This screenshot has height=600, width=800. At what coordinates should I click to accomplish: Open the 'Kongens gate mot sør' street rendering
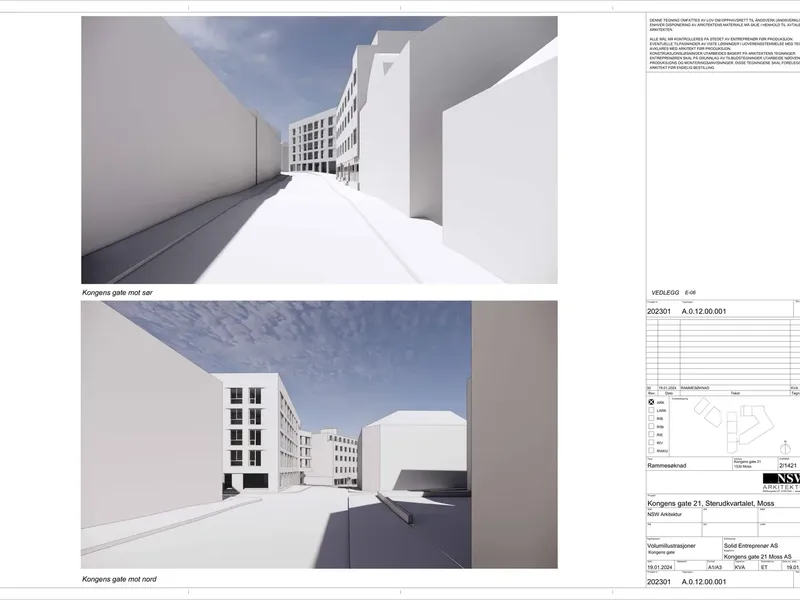(319, 150)
